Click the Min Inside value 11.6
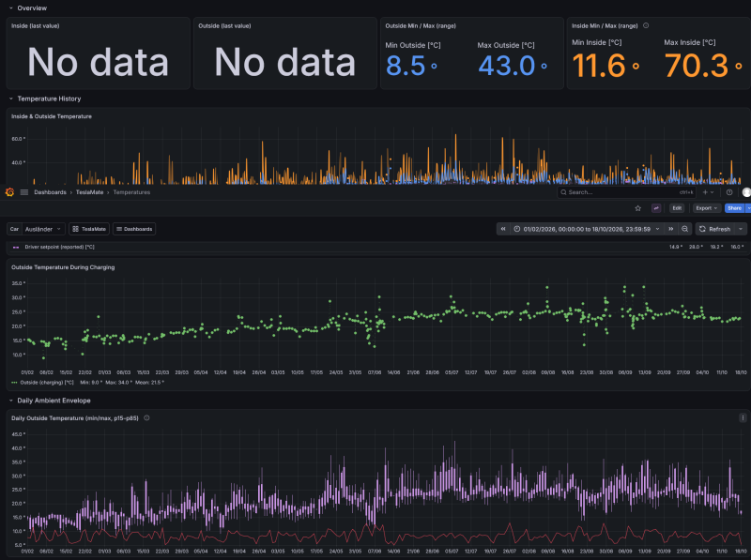This screenshot has height=560, width=751. tap(605, 65)
